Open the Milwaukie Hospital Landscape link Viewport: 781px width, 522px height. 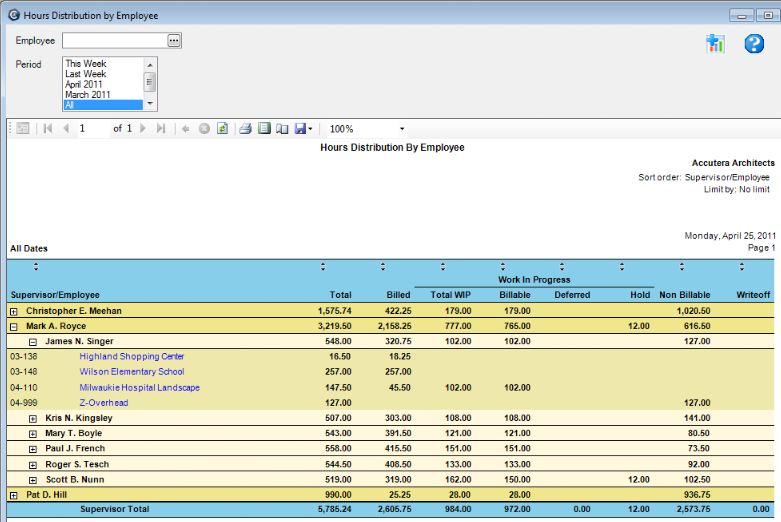click(139, 387)
